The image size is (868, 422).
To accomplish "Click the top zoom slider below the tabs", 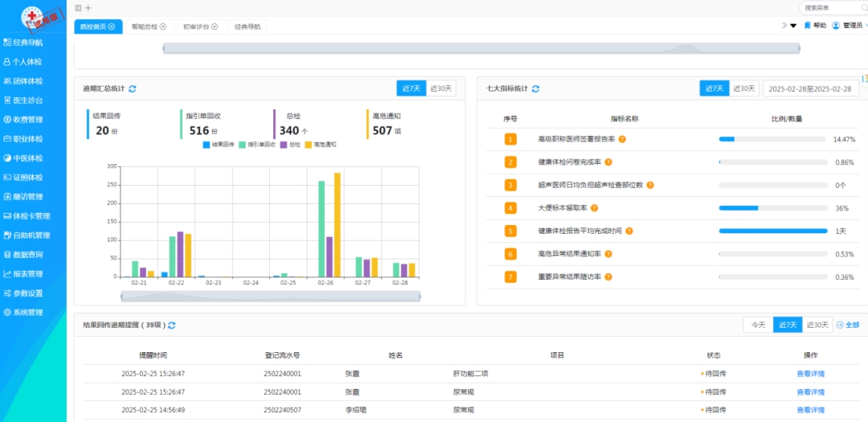I will pyautogui.click(x=481, y=48).
